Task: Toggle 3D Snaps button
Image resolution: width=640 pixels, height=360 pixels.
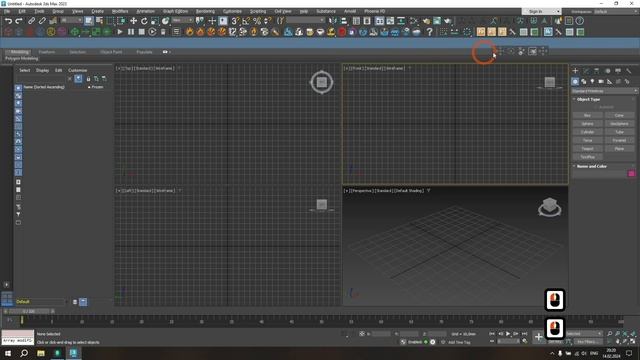Action: point(235,21)
